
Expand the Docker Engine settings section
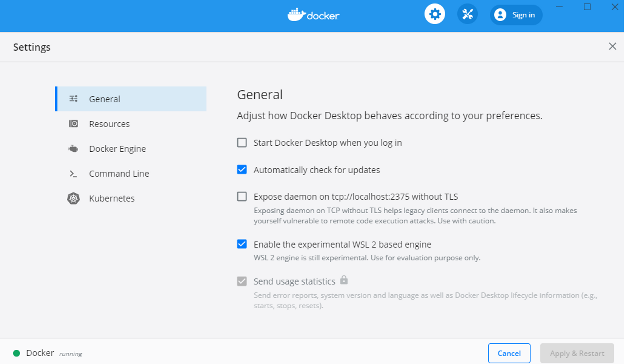tap(117, 148)
